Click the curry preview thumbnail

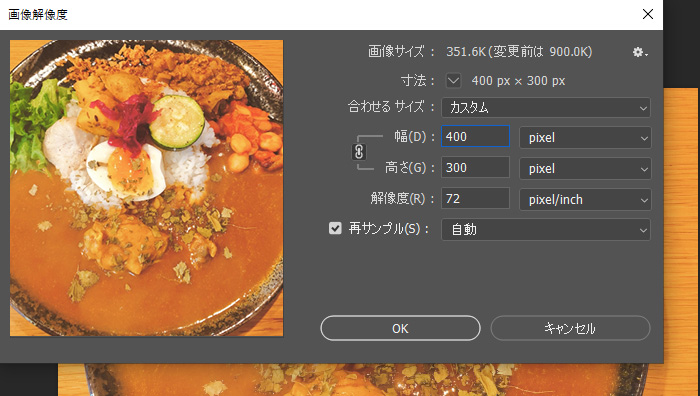(x=146, y=188)
